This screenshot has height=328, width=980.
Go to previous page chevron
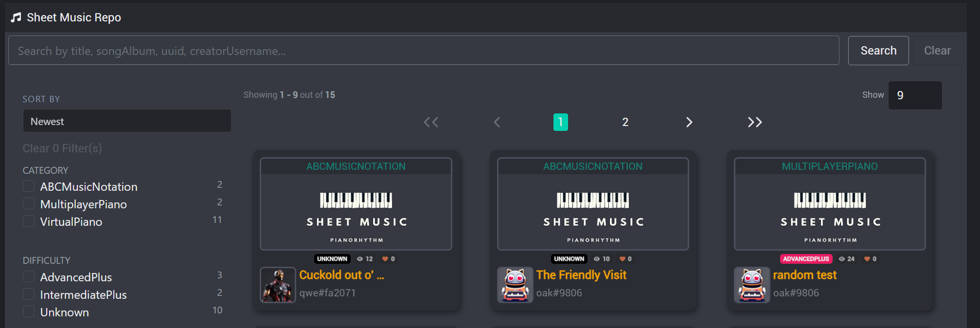click(x=497, y=122)
